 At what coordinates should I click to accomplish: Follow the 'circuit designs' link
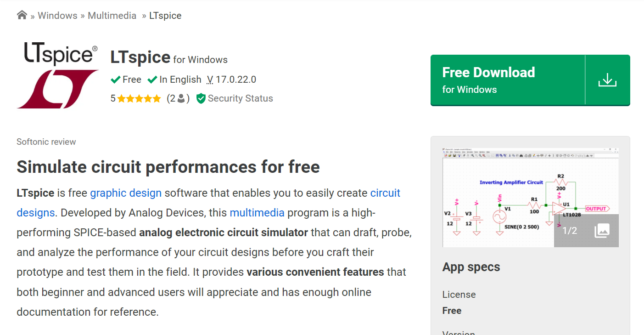pyautogui.click(x=208, y=203)
